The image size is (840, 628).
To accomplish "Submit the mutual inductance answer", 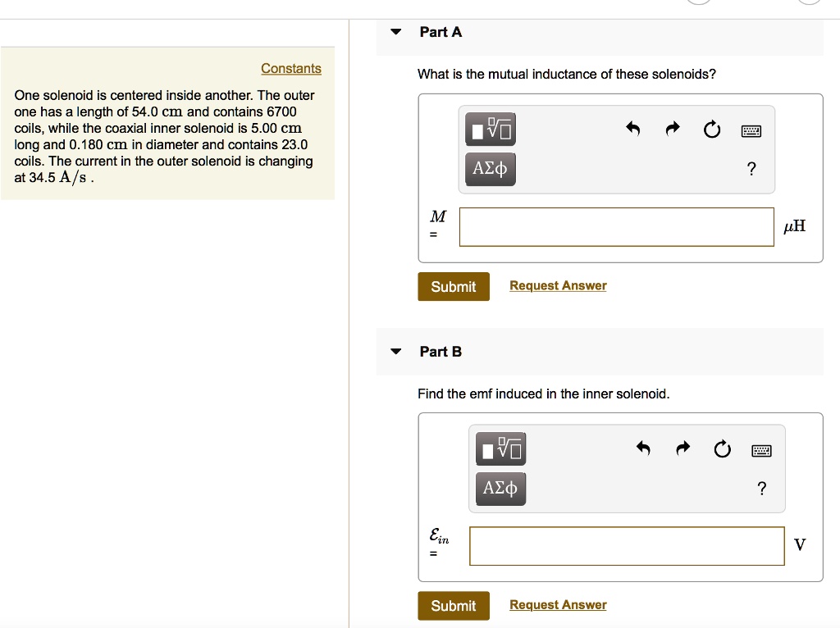I will pos(454,287).
